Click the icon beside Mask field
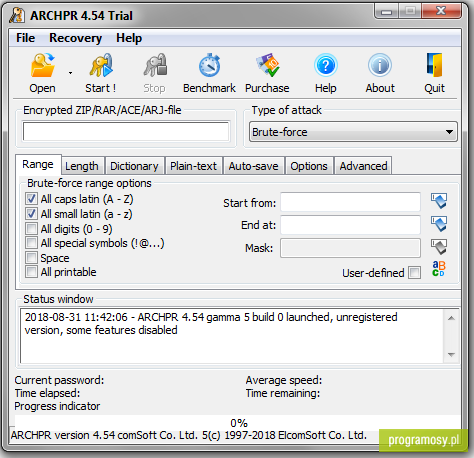The image size is (474, 458). 439,247
